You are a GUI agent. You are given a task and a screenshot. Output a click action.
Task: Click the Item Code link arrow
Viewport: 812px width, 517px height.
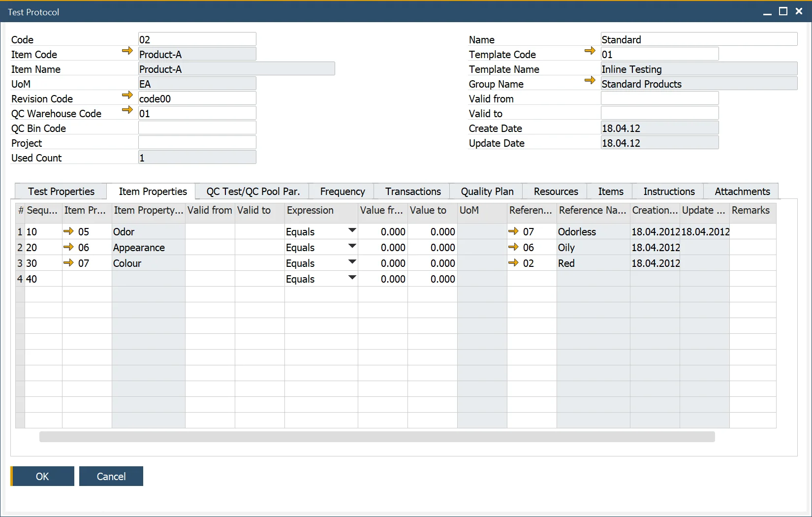(x=127, y=51)
